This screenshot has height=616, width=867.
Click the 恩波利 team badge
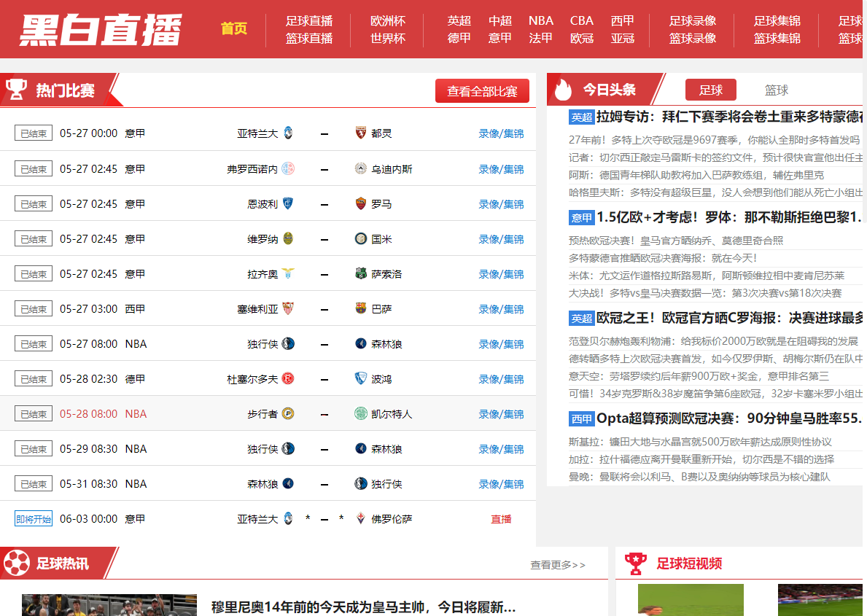[288, 203]
